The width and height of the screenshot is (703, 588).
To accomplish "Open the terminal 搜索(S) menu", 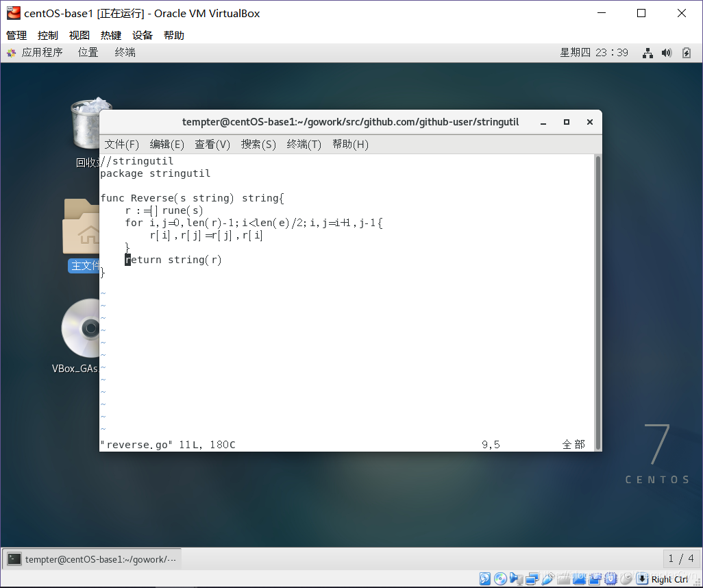I will [x=258, y=145].
